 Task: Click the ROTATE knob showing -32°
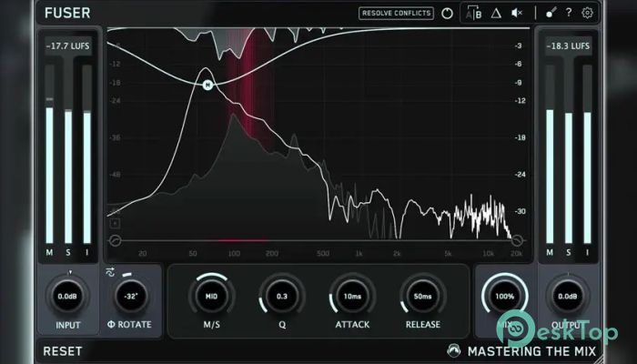(x=131, y=297)
